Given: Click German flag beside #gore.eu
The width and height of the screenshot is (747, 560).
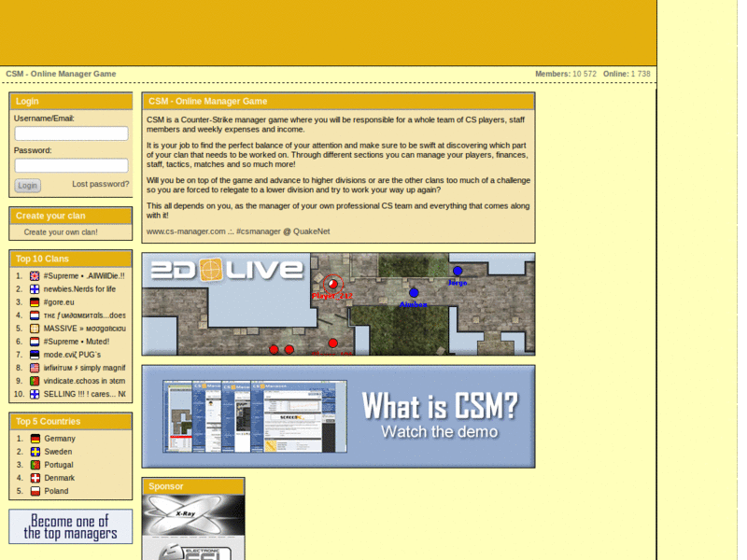Looking at the screenshot, I should 35,301.
